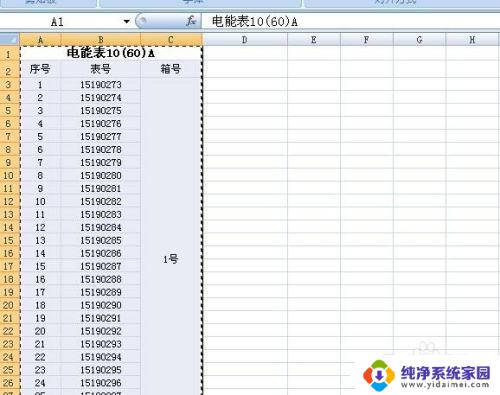Select column B header
This screenshot has width=500, height=395.
pos(101,40)
